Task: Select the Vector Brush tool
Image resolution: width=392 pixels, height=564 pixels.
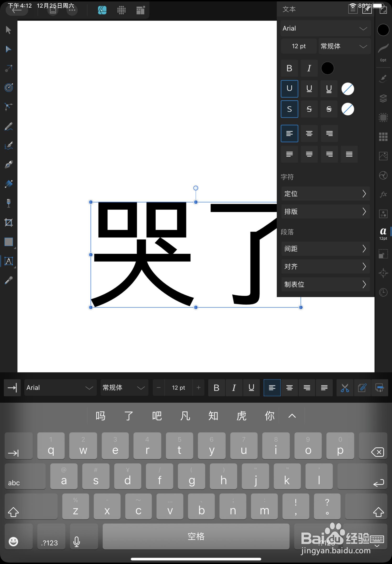Action: (x=9, y=146)
